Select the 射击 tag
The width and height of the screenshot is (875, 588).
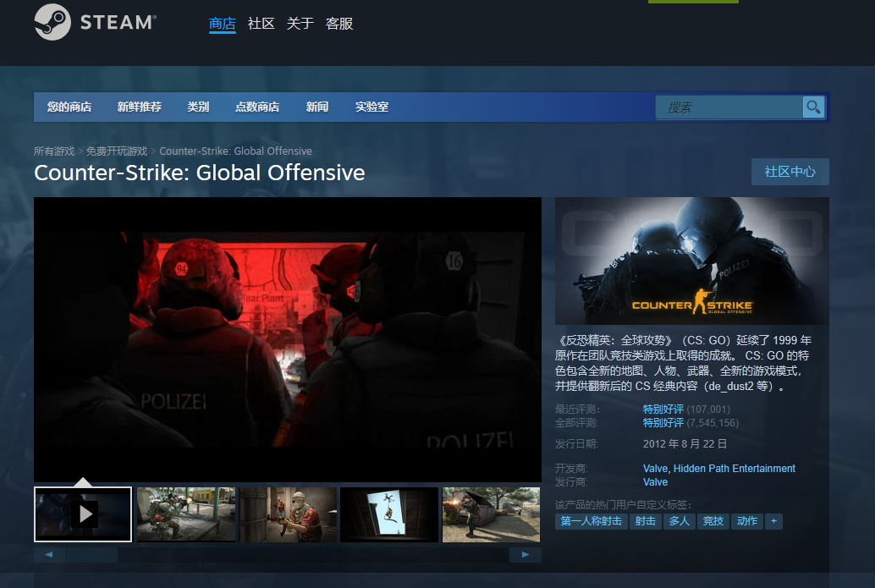pos(645,521)
